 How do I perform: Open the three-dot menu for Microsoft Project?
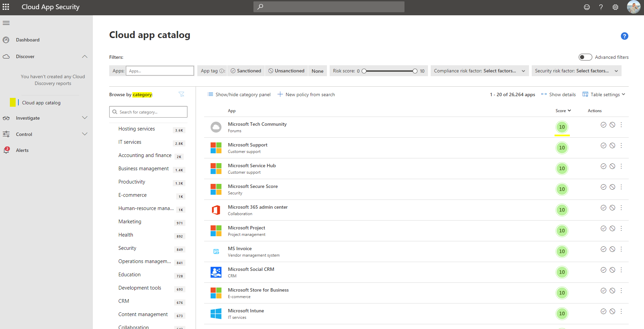(621, 228)
